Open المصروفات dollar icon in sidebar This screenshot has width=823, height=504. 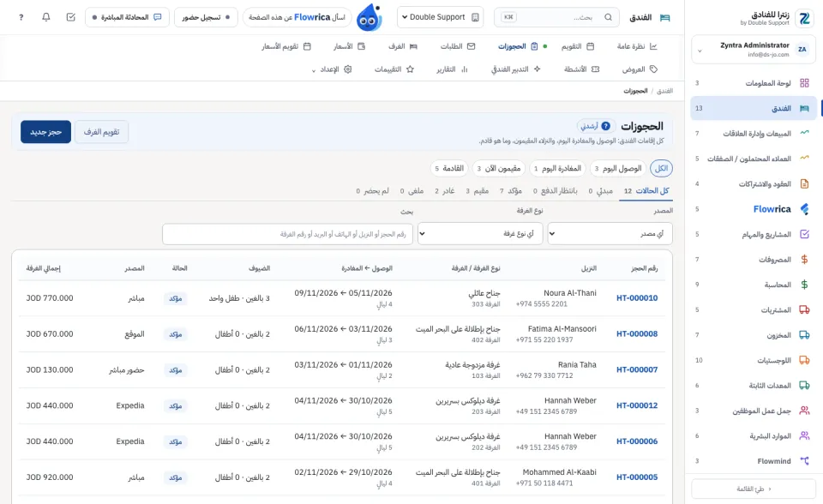click(804, 260)
